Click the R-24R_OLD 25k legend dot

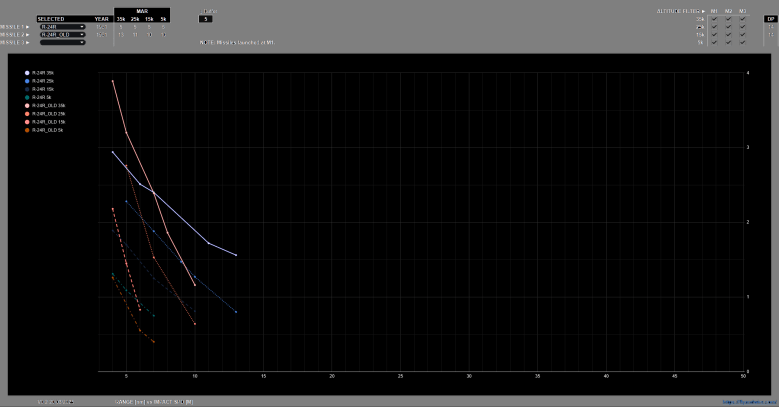click(28, 114)
